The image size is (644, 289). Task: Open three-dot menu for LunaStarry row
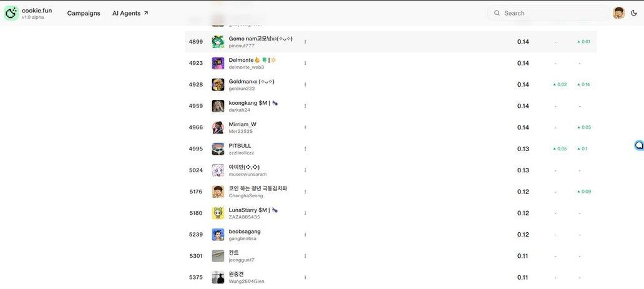pyautogui.click(x=305, y=213)
